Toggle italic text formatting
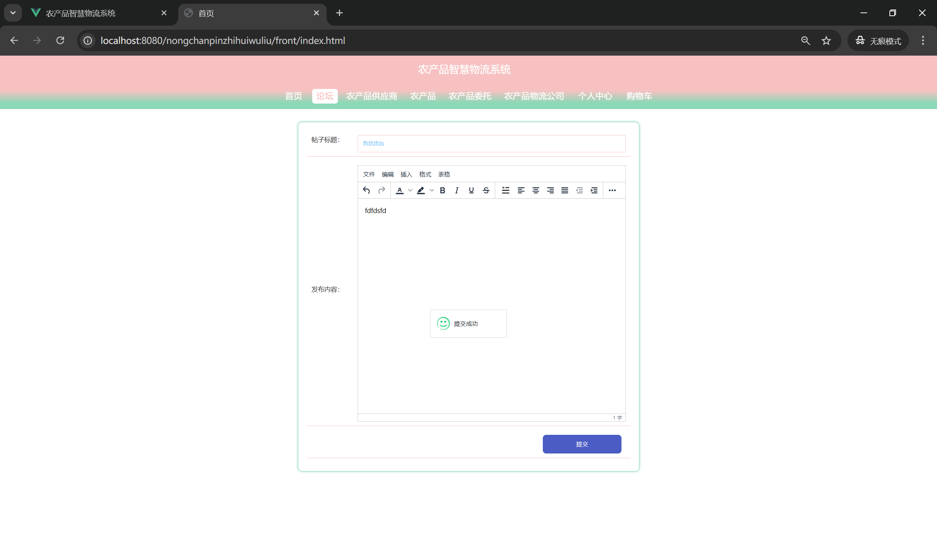 (x=457, y=190)
